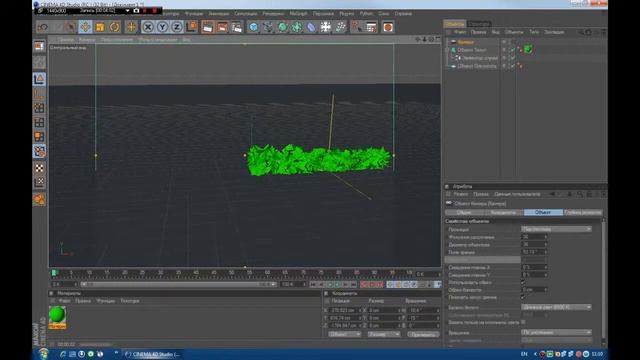Click render to picture viewer icon

(x=222, y=27)
